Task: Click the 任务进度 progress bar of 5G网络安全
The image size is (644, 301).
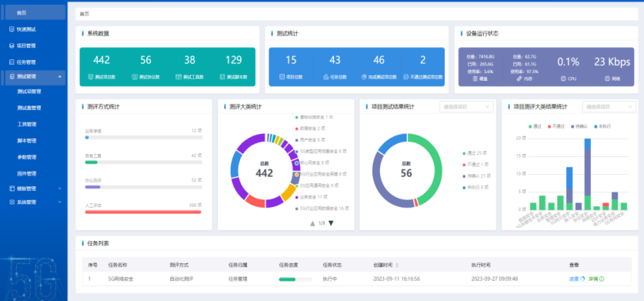Action: (295, 279)
